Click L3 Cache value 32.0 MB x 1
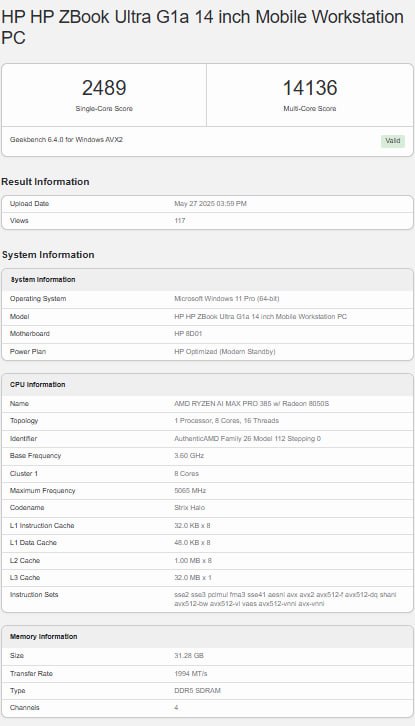 click(x=193, y=578)
